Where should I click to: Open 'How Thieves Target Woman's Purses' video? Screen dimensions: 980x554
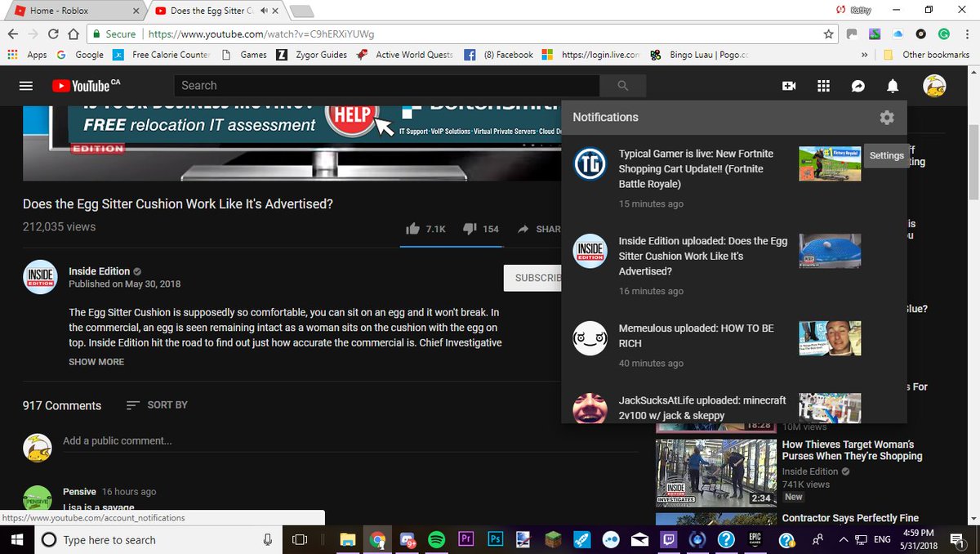point(852,450)
